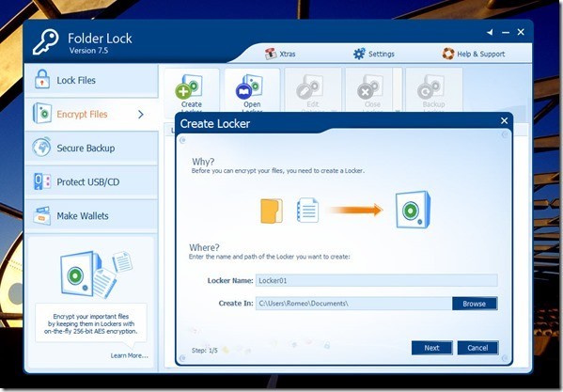The image size is (563, 392).
Task: Click the Open Locker toolbar icon
Action: [249, 86]
